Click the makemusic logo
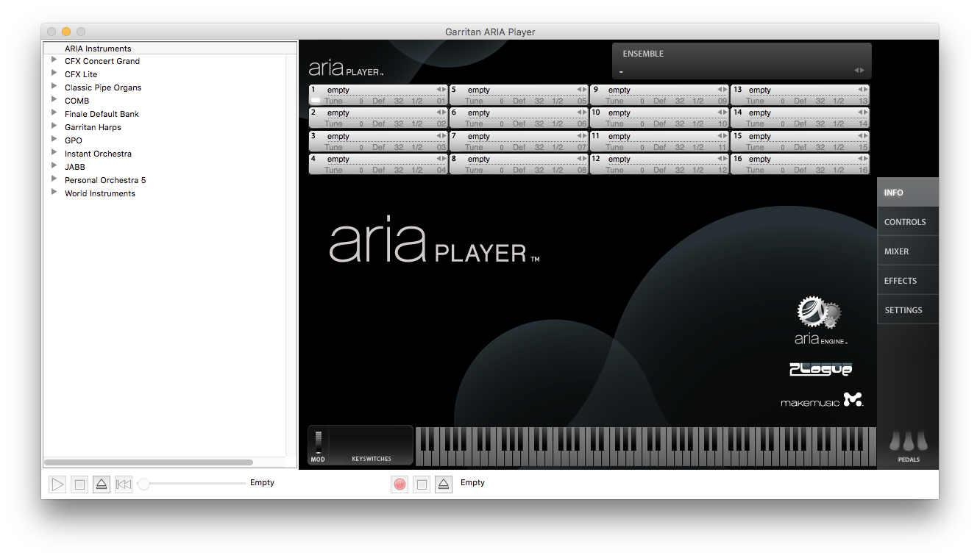 [822, 400]
